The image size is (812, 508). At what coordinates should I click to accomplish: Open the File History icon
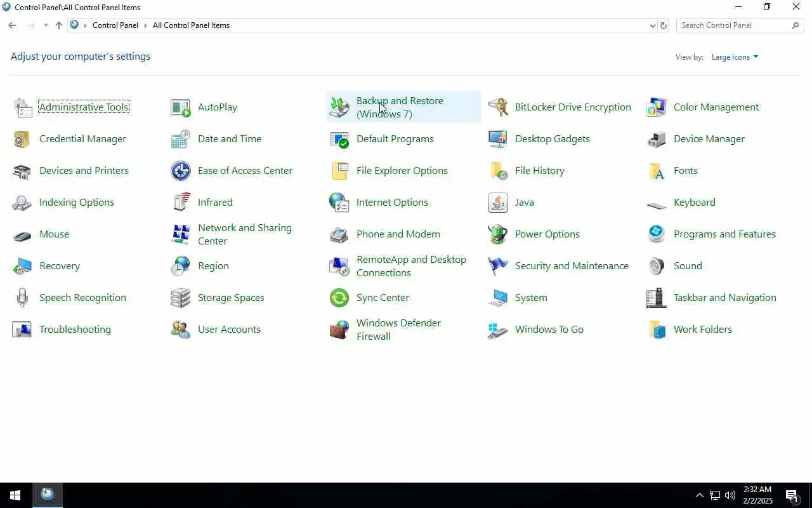point(498,171)
